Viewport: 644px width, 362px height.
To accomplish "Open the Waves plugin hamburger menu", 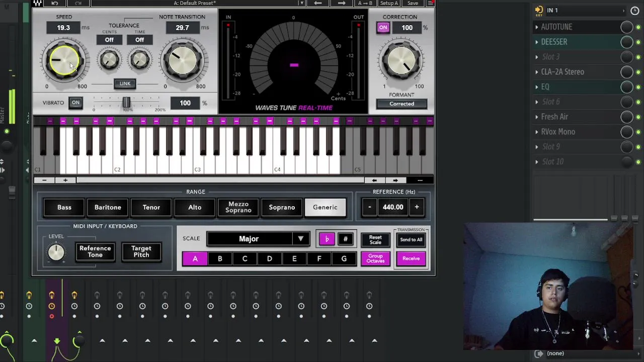I will click(430, 3).
